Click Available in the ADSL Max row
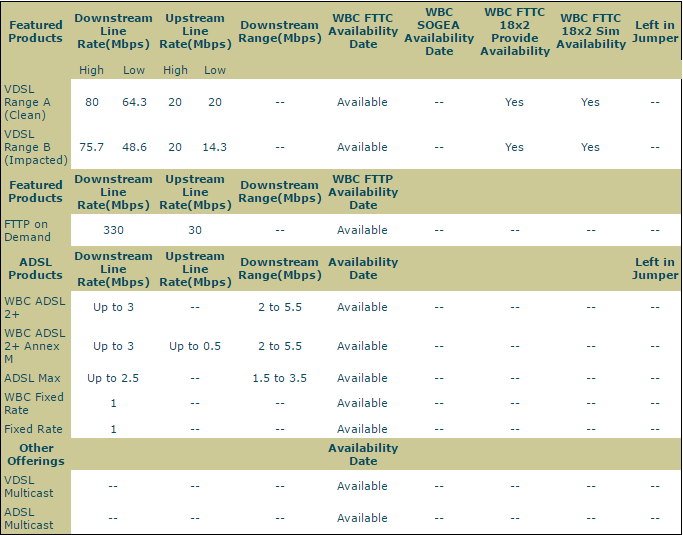 coord(362,378)
